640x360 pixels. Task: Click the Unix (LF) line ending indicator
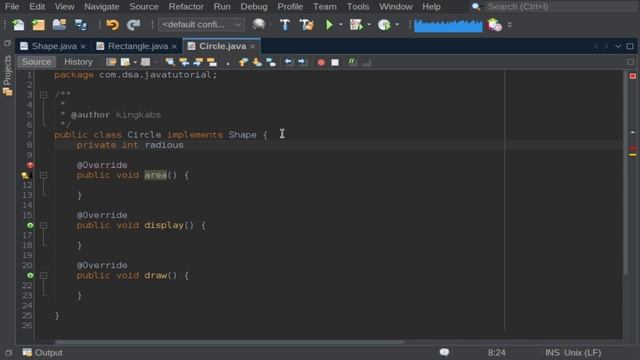click(x=582, y=353)
